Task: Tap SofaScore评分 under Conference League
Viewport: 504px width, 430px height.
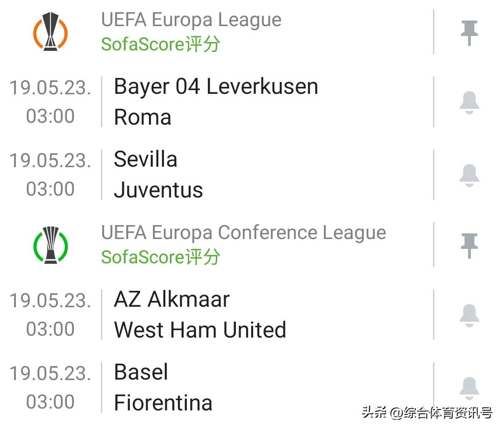Action: click(161, 257)
